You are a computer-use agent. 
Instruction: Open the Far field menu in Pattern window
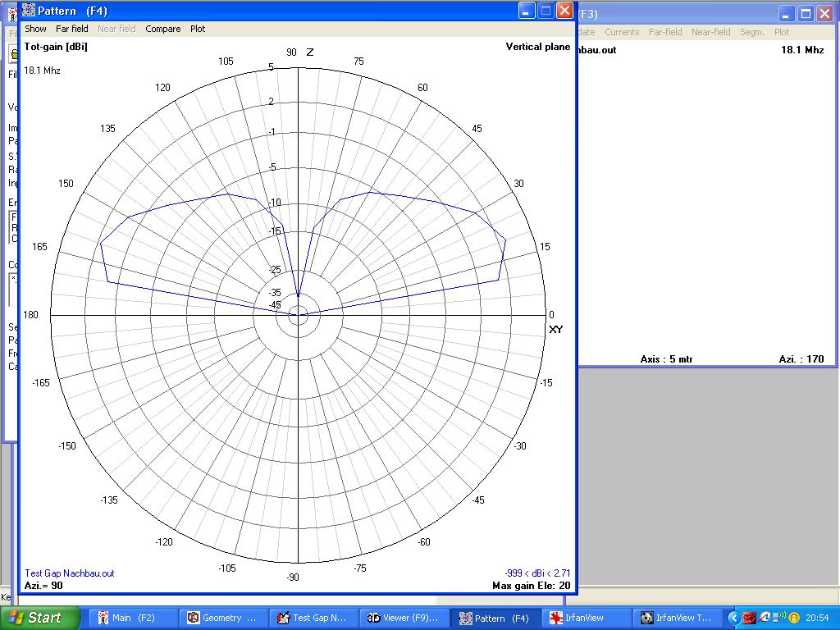[x=72, y=29]
